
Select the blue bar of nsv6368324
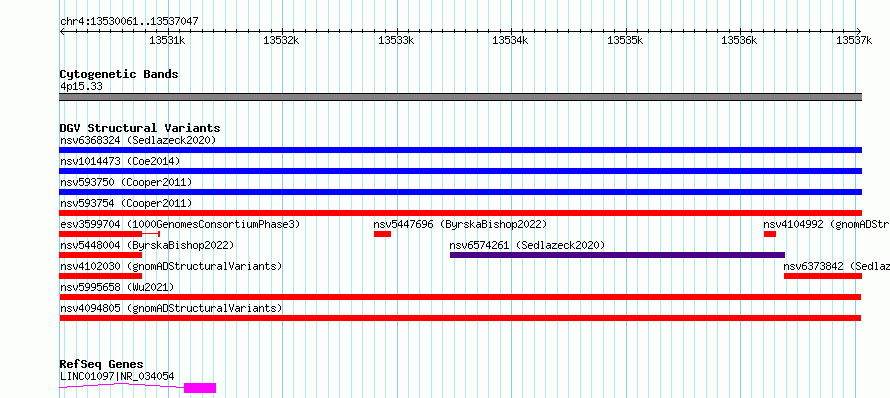(460, 150)
